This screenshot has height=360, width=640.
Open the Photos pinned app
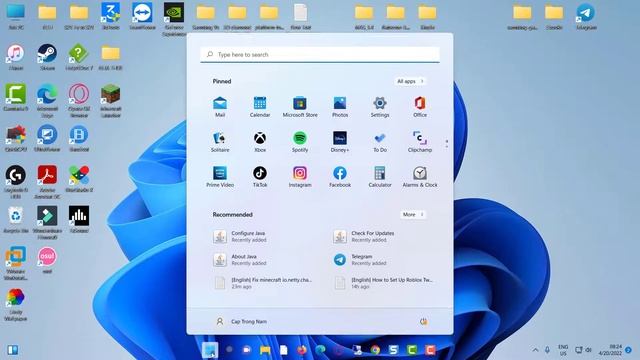pyautogui.click(x=340, y=107)
